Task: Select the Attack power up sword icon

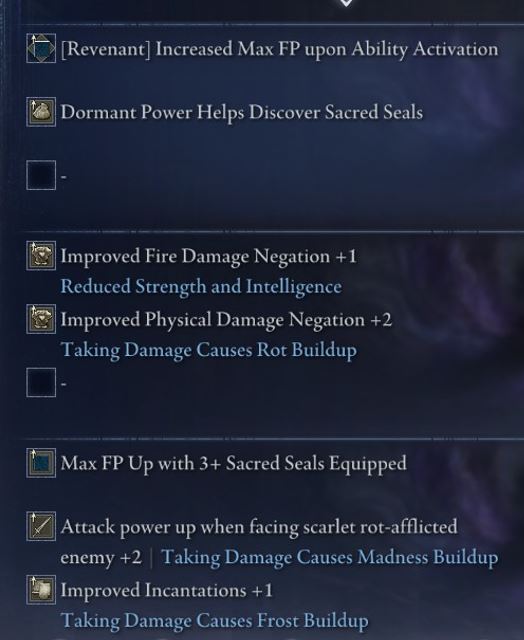Action: tap(41, 526)
